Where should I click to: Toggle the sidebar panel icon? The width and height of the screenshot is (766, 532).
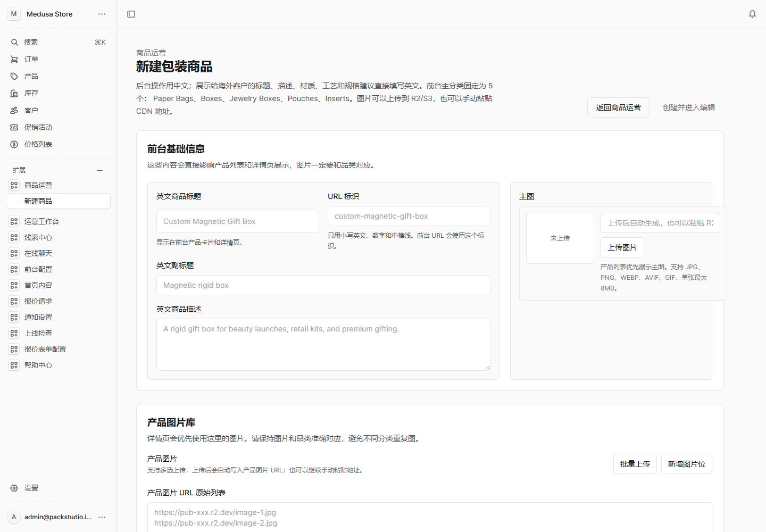click(131, 14)
